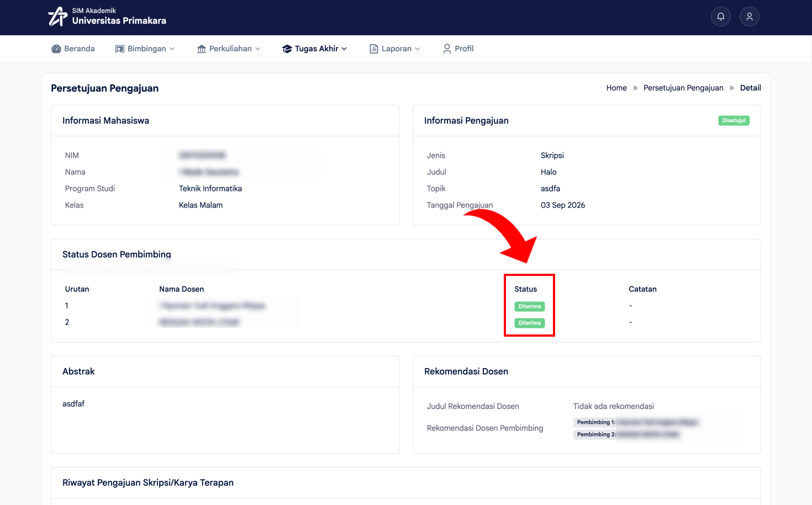Click the 'Catatan' column header
This screenshot has height=505, width=812.
click(643, 289)
